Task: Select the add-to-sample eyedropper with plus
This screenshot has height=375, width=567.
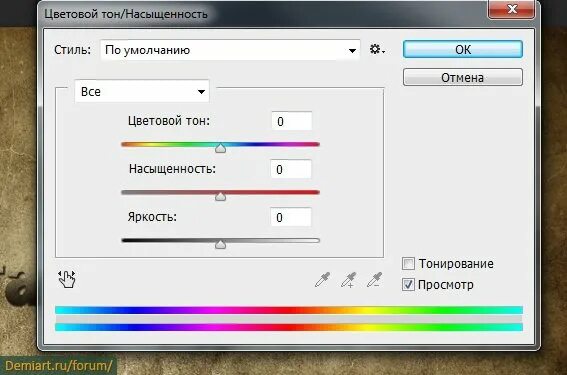Action: click(349, 280)
